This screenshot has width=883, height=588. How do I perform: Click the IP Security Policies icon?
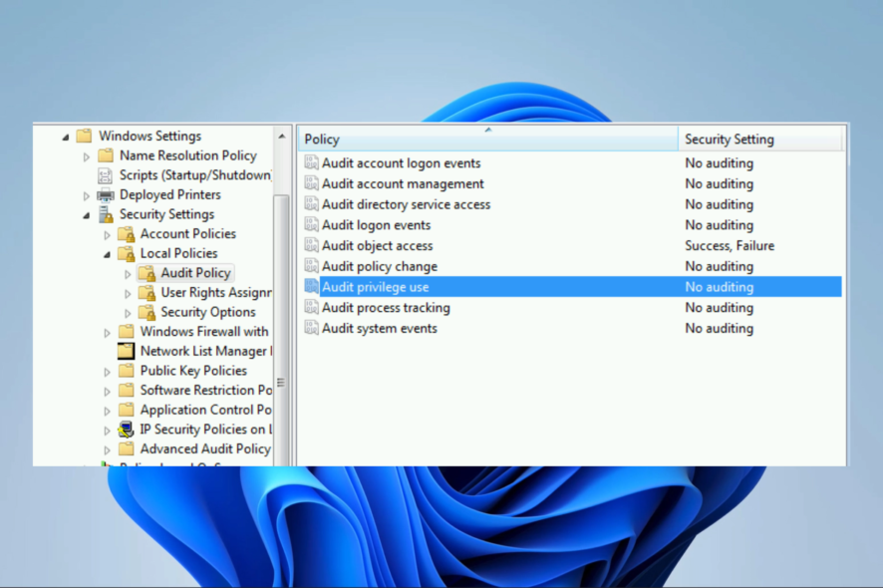click(x=125, y=429)
